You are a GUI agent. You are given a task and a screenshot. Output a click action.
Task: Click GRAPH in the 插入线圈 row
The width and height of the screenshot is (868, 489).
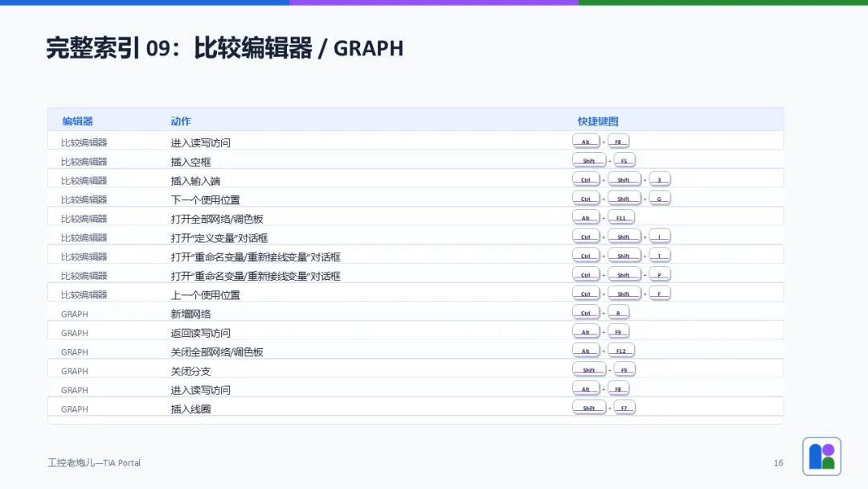coord(74,409)
